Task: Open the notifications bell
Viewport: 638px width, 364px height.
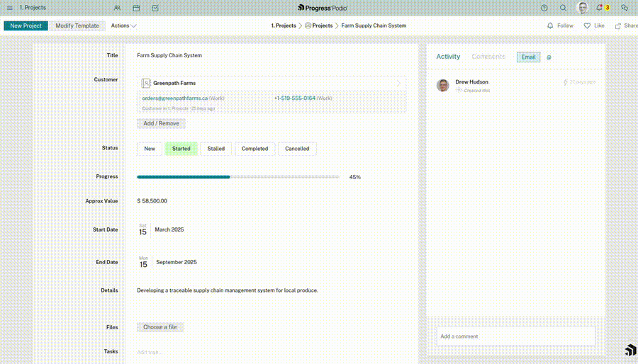Action: (x=600, y=8)
